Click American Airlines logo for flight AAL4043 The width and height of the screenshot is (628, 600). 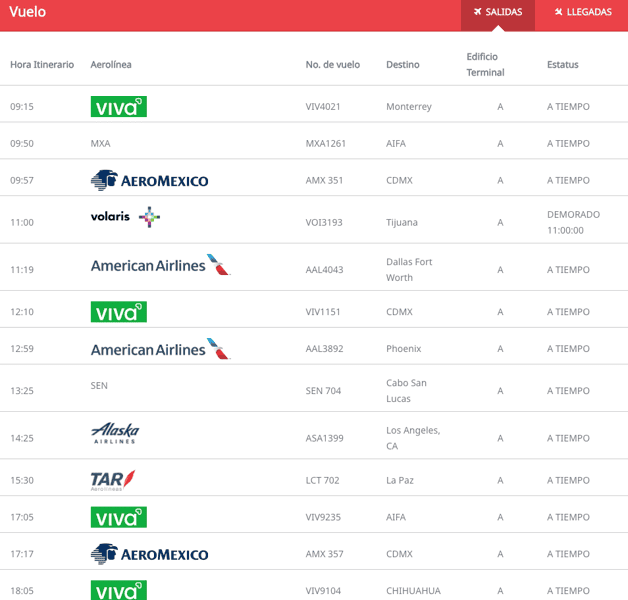(160, 265)
